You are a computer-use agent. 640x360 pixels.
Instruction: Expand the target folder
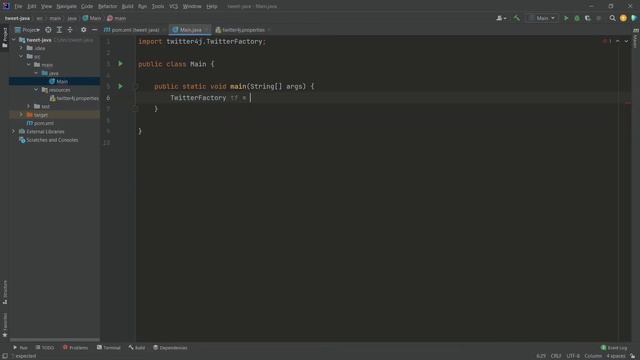21,115
